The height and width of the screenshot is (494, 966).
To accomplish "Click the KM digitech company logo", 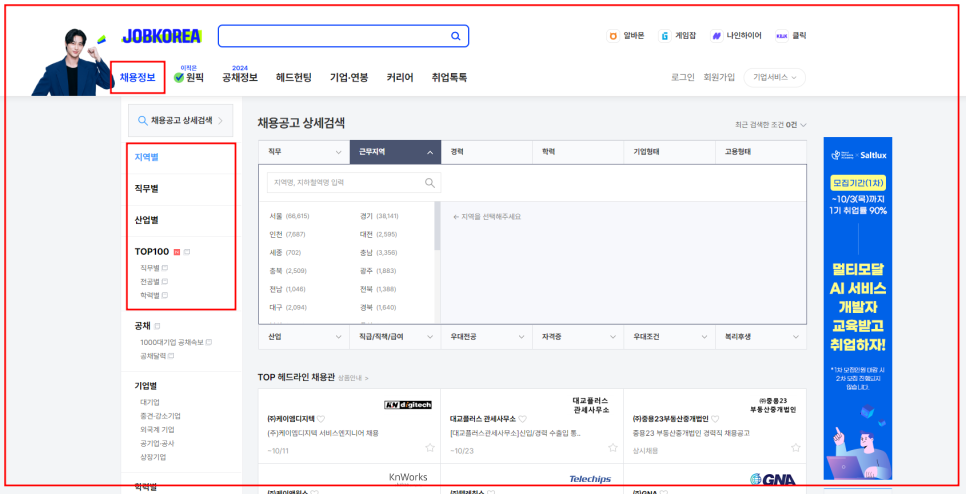I will click(x=408, y=405).
